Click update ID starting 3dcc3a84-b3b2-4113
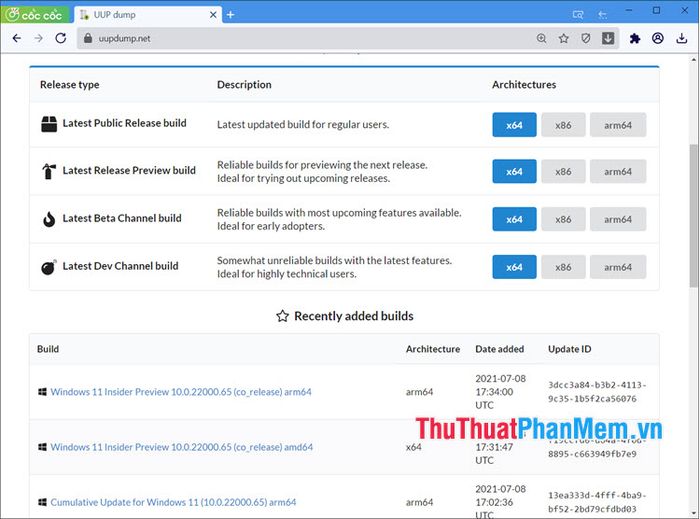700x519 pixels. pyautogui.click(x=597, y=392)
